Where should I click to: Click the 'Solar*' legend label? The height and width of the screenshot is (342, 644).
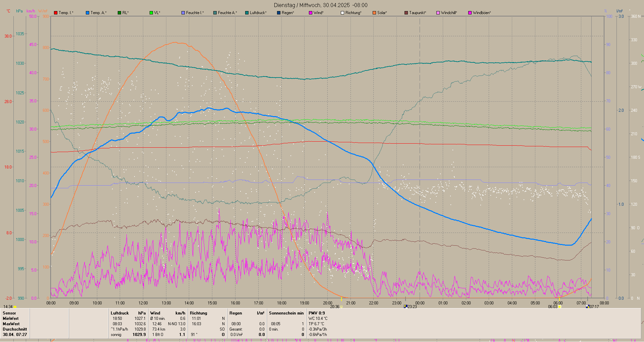click(x=382, y=13)
